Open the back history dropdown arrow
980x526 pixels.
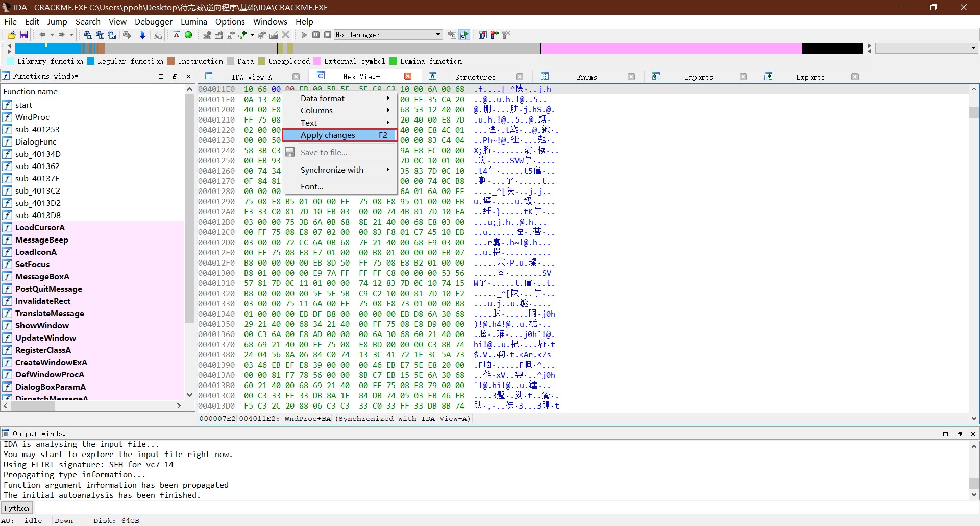tap(52, 35)
